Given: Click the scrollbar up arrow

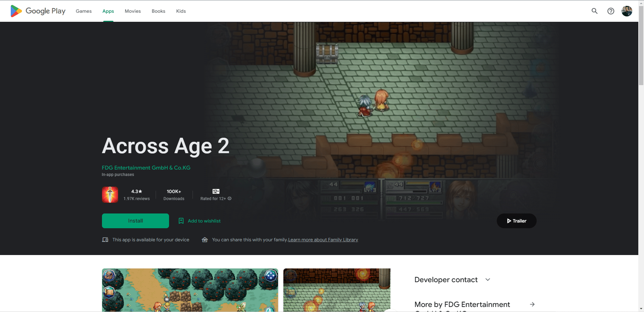Looking at the screenshot, I should click(641, 3).
